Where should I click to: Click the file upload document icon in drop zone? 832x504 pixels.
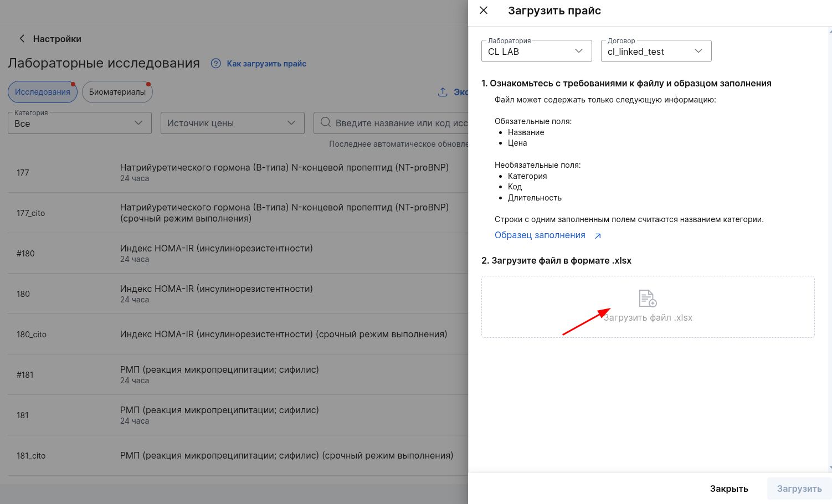648,299
